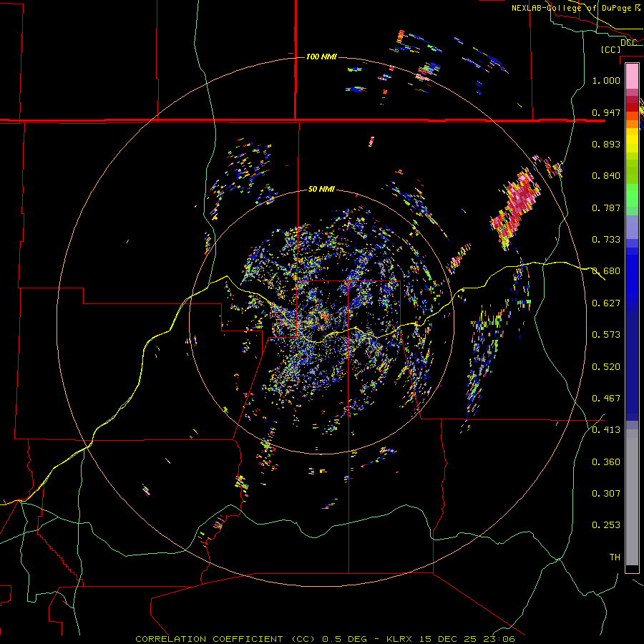Click the 0.787 color scale label
Image resolution: width=644 pixels, height=644 pixels.
[606, 208]
